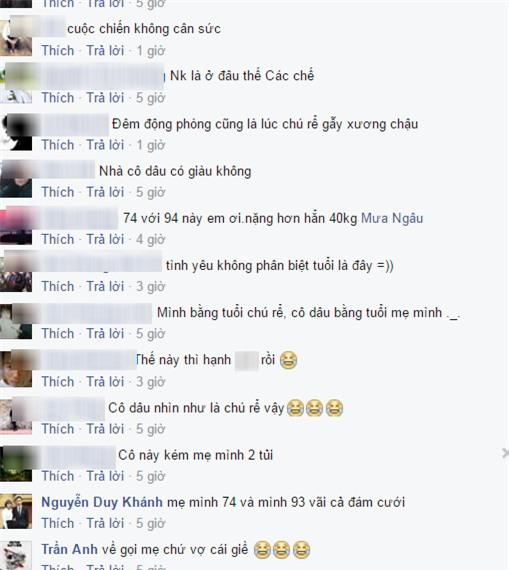509x570 pixels.
Task: Click last laughing emoji after 'vợ cái giề'
Action: (301, 550)
